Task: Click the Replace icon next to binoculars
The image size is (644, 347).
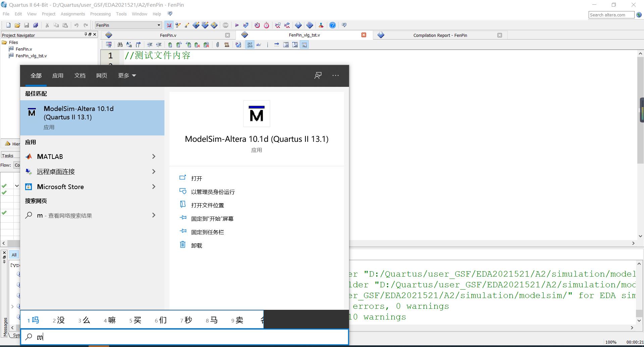Action: point(129,45)
